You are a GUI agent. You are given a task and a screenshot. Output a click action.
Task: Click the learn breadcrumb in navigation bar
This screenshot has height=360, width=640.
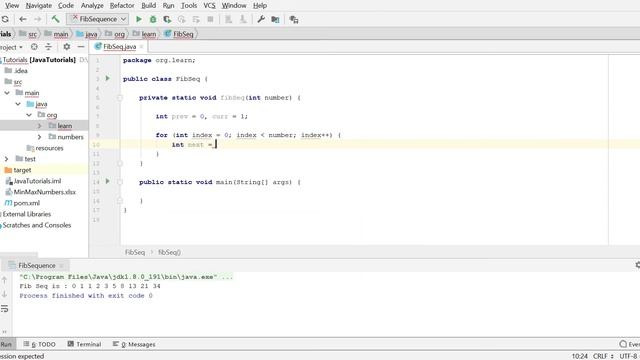144,34
